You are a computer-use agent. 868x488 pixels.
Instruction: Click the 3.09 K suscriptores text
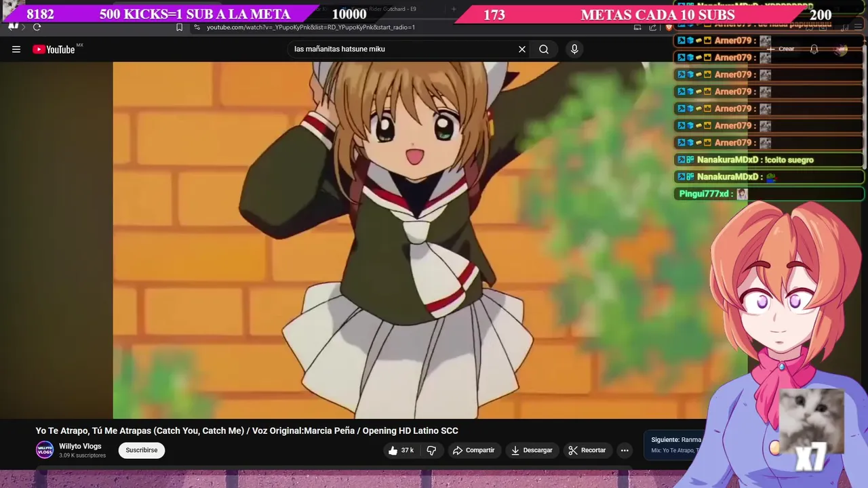coord(82,455)
